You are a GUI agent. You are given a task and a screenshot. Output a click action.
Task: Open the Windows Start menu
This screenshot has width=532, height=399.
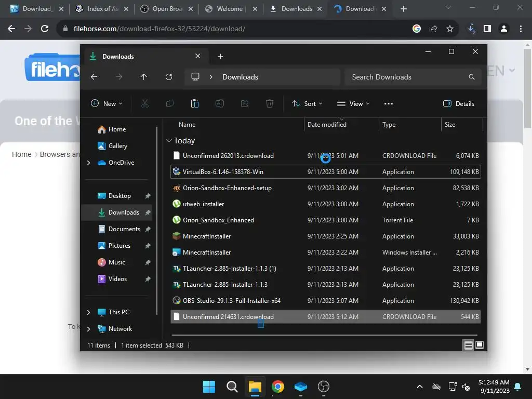click(x=209, y=387)
